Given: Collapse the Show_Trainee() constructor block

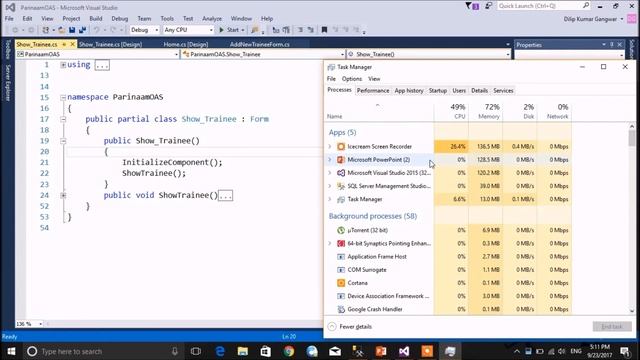Looking at the screenshot, I should point(63,141).
